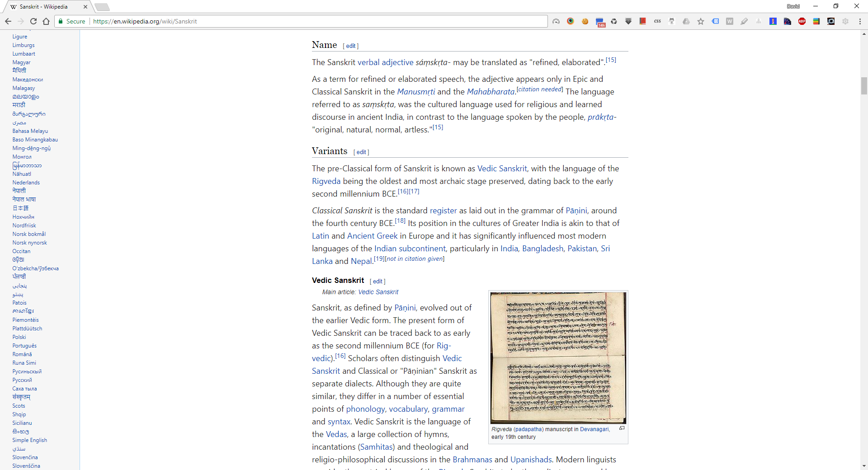Click the Adblock Plus extension icon
The image size is (868, 470).
coord(802,21)
